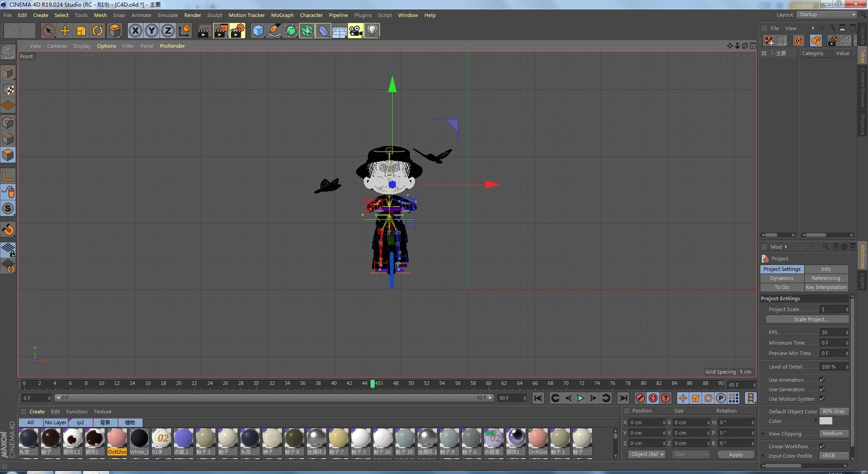868x474 pixels.
Task: Select the spline Pen tool
Action: pos(274,31)
